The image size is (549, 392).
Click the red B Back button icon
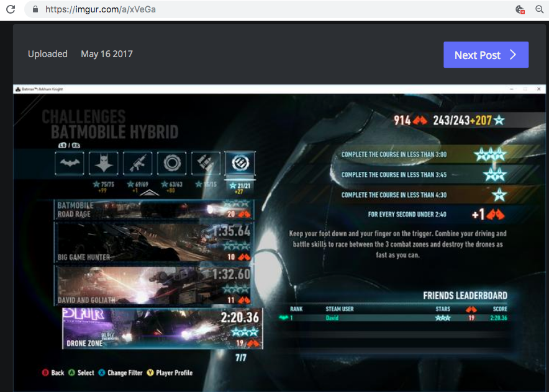(45, 373)
